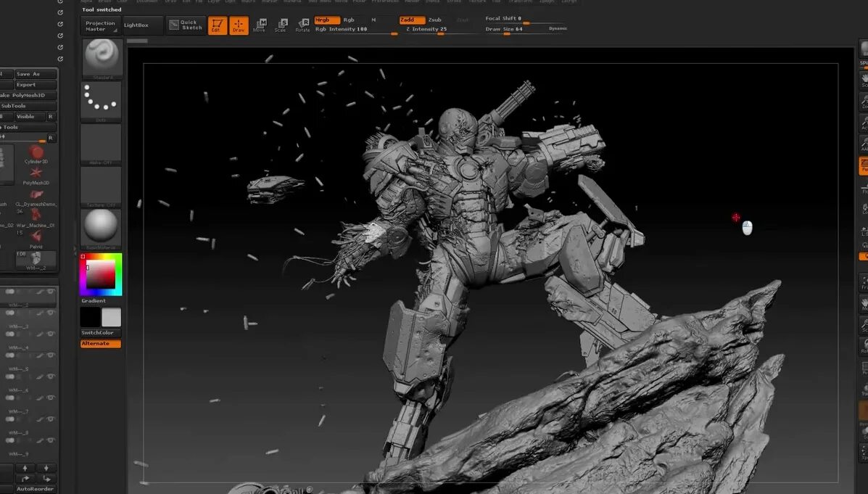Click Make PolyMesh3D button
The height and width of the screenshot is (494, 868).
[28, 95]
